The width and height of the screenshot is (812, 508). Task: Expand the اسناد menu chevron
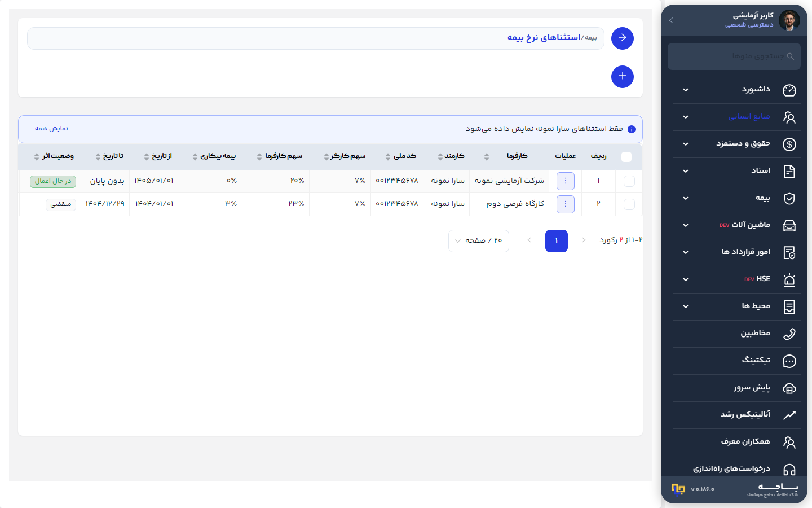[686, 172]
